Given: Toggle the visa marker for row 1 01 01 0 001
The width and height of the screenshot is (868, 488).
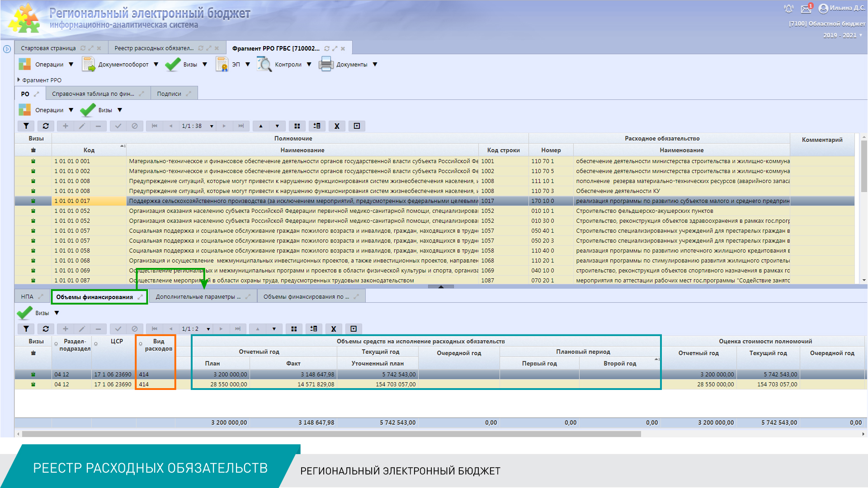Looking at the screenshot, I should click(33, 161).
